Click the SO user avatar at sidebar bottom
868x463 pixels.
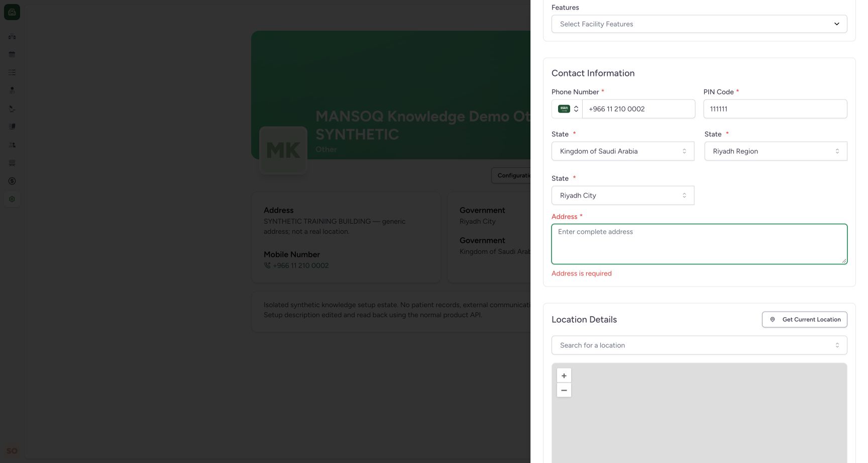coord(12,451)
